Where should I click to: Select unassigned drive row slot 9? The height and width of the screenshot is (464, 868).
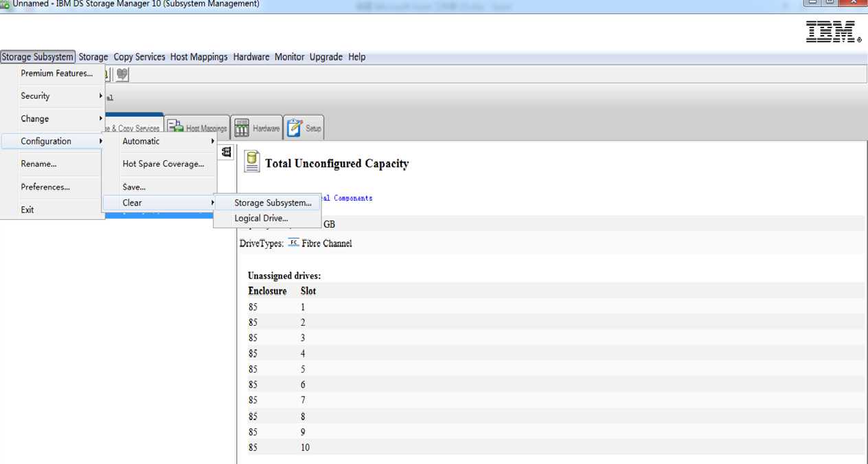click(556, 432)
